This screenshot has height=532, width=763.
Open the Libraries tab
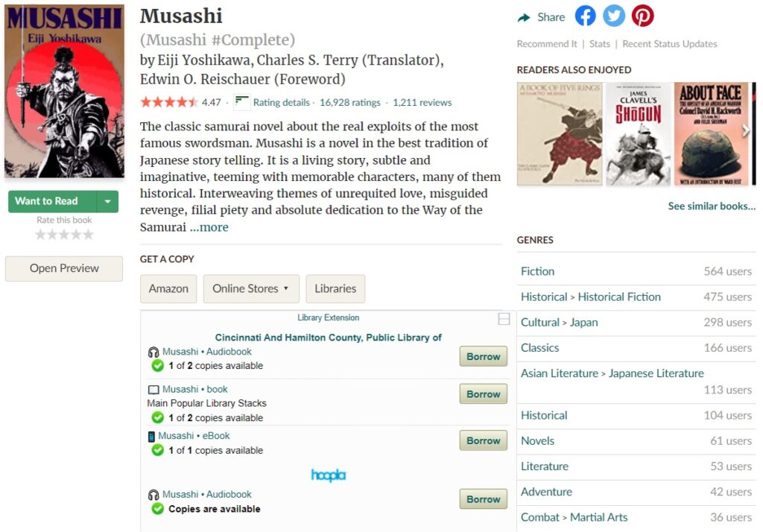click(x=335, y=288)
